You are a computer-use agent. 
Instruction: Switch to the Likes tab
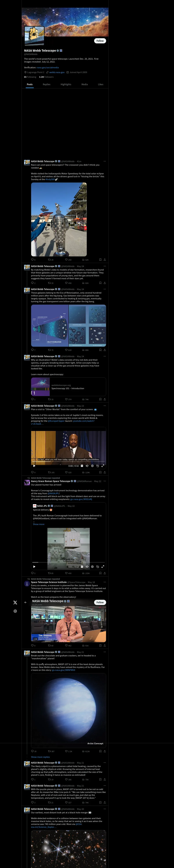coord(101,84)
